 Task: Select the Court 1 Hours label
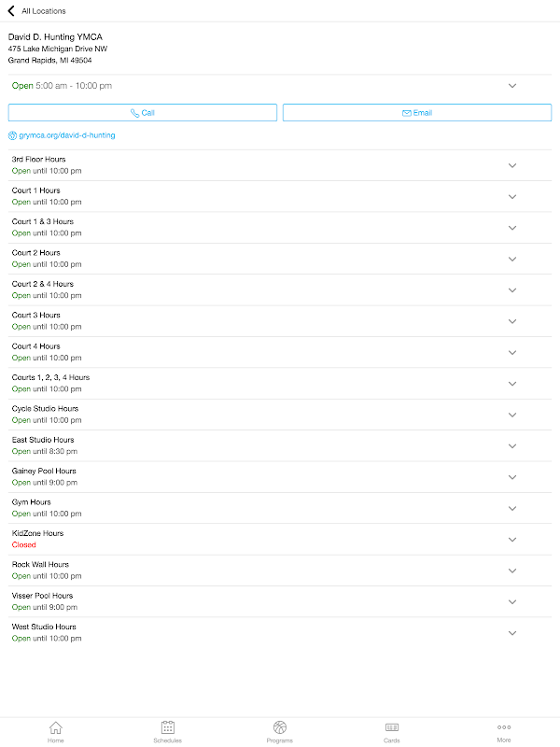(36, 190)
